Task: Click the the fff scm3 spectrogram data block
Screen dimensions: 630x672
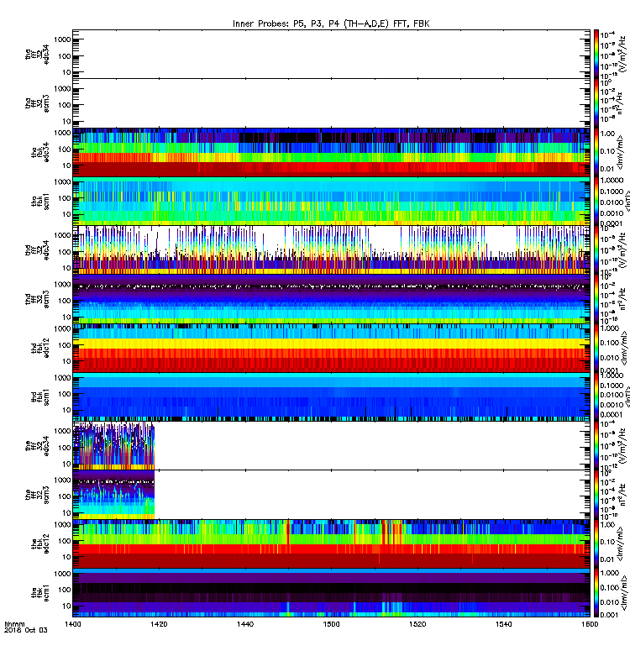Action: point(113,495)
